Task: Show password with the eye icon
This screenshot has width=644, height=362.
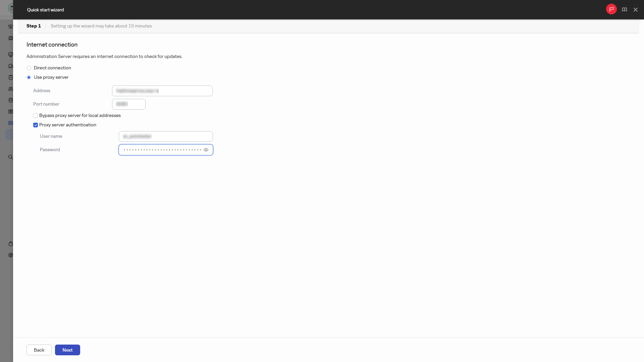Action: tap(206, 150)
